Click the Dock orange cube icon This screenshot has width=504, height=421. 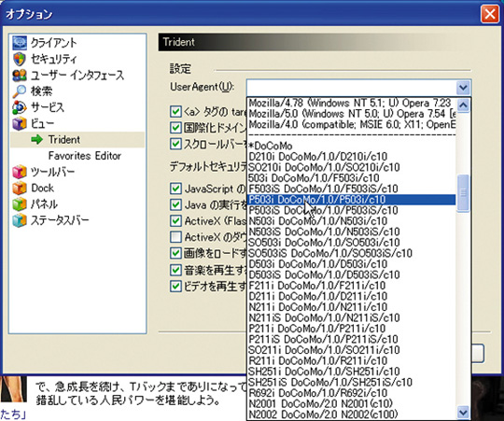(x=20, y=188)
